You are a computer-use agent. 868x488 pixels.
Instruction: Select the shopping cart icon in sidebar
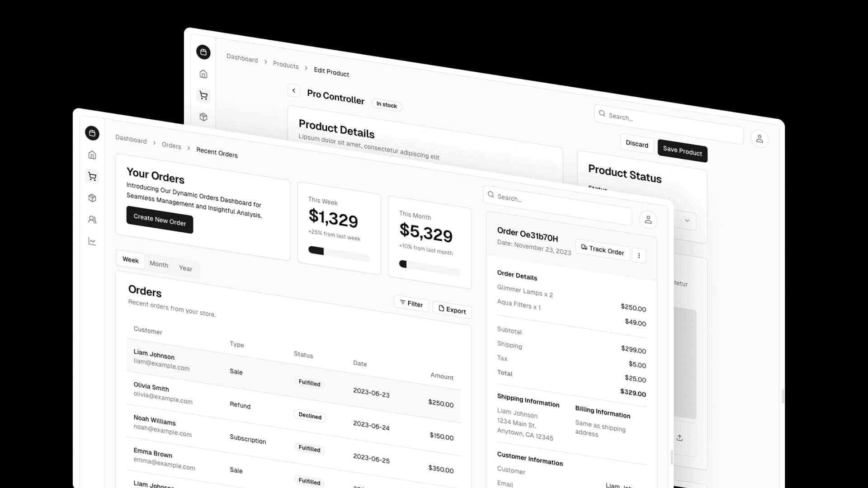(92, 176)
